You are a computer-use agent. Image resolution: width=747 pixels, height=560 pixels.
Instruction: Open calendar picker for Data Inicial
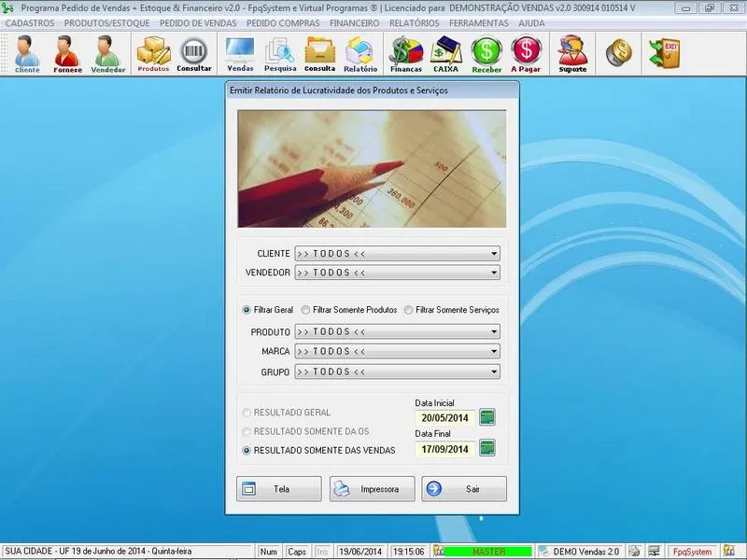pyautogui.click(x=486, y=417)
